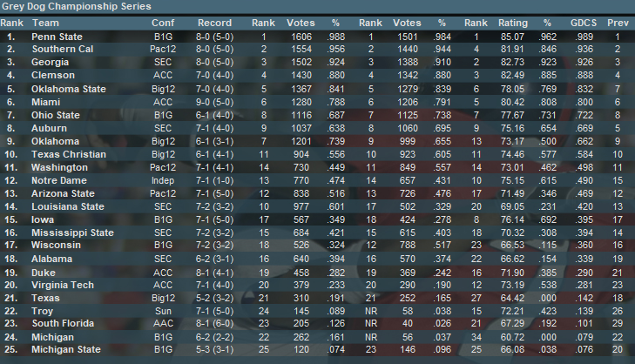This screenshot has width=635, height=364.
Task: Select Duke team name
Action: pyautogui.click(x=44, y=273)
